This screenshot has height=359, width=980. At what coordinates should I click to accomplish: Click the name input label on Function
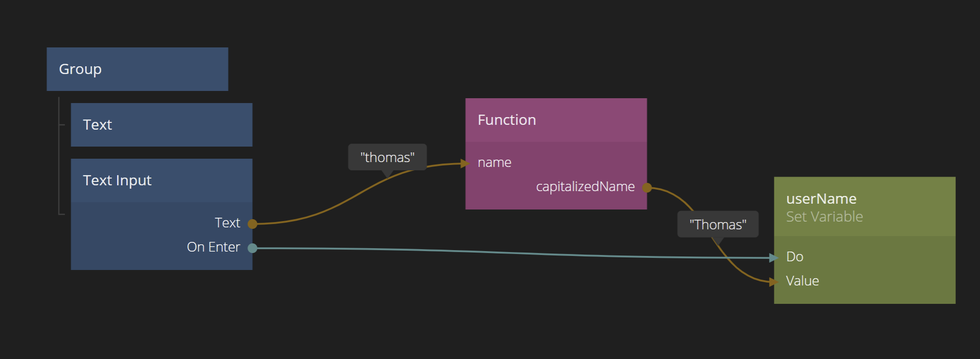[x=494, y=163]
